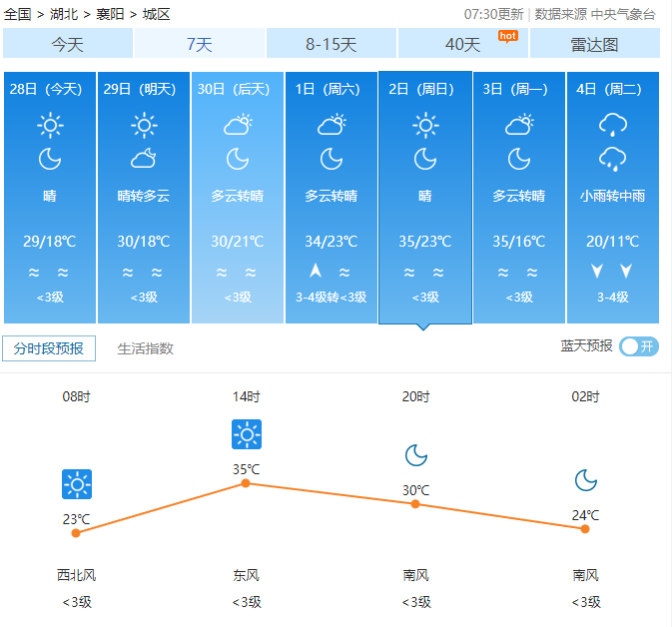The height and width of the screenshot is (627, 672).
Task: Select the 4日 (周二) forecast card
Action: click(x=613, y=197)
